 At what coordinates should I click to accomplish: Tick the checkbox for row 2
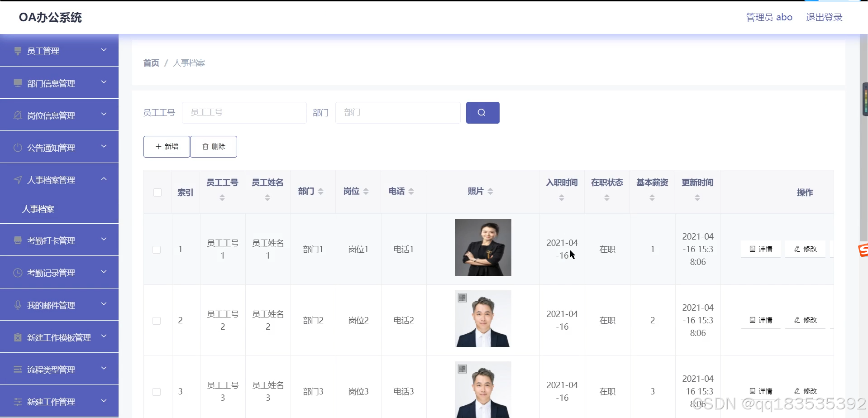[157, 321]
